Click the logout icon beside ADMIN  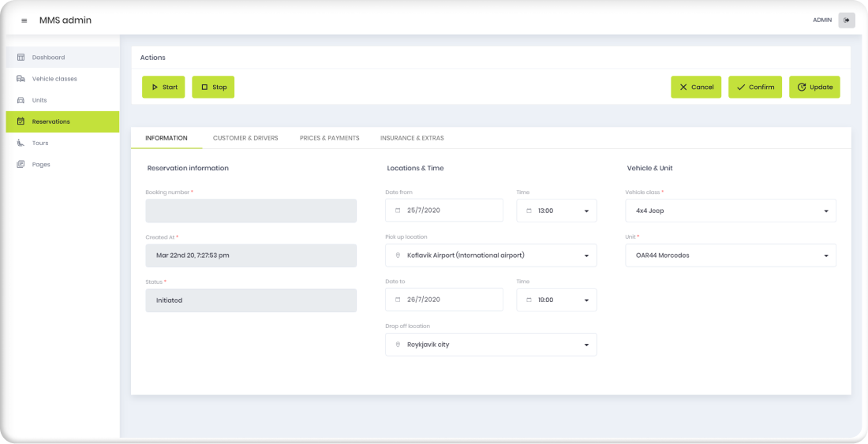click(847, 21)
